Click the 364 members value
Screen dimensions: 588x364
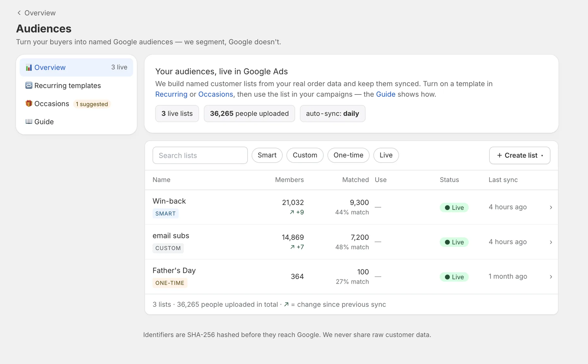click(x=297, y=277)
